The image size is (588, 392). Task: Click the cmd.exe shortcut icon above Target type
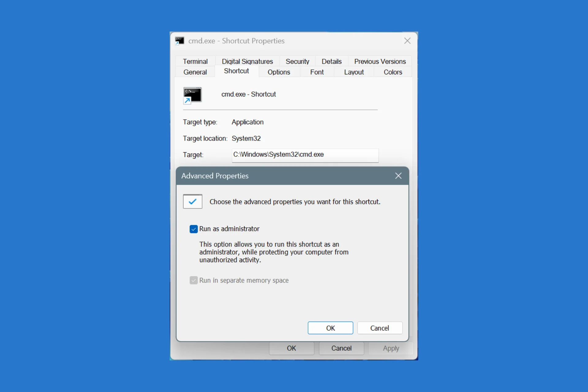(192, 95)
